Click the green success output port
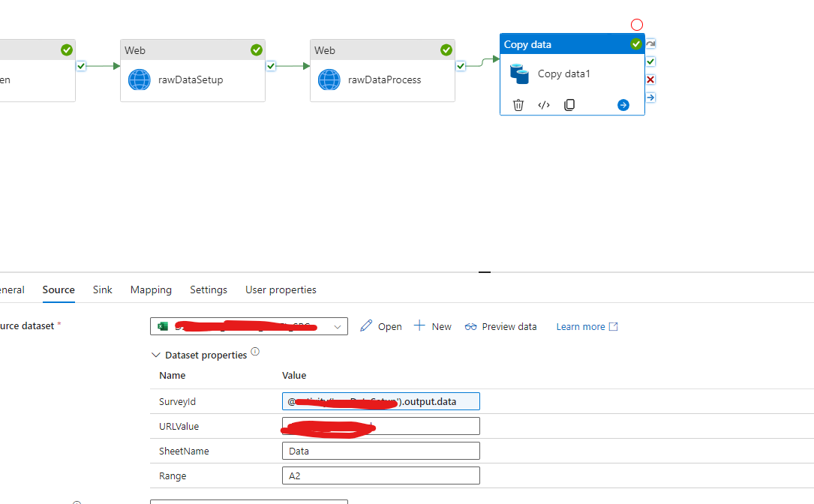The image size is (814, 504). coord(650,61)
